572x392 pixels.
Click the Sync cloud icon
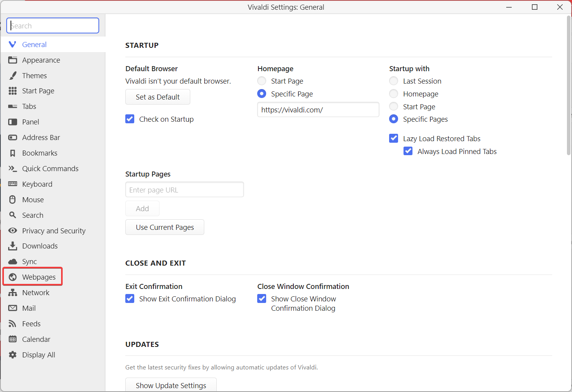point(12,261)
